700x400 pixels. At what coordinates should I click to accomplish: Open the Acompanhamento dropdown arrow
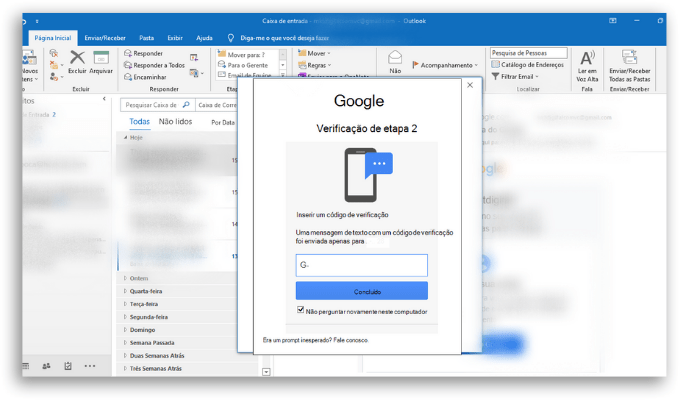(x=476, y=65)
